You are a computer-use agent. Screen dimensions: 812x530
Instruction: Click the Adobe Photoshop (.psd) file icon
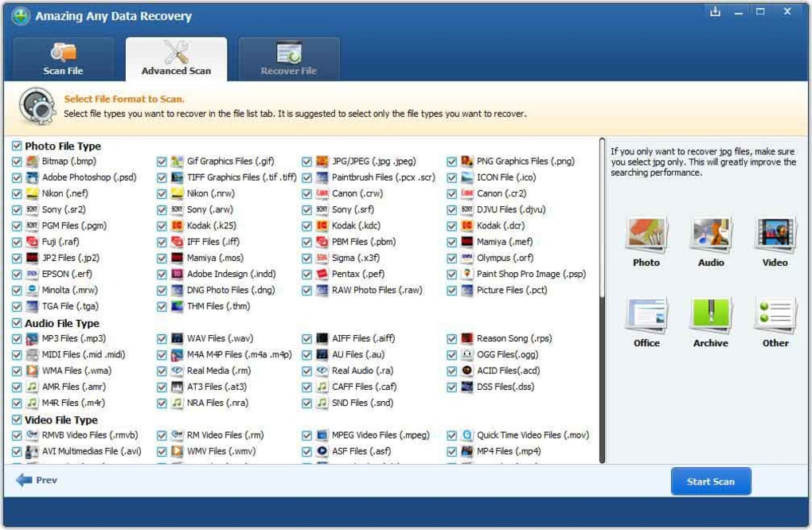click(32, 177)
